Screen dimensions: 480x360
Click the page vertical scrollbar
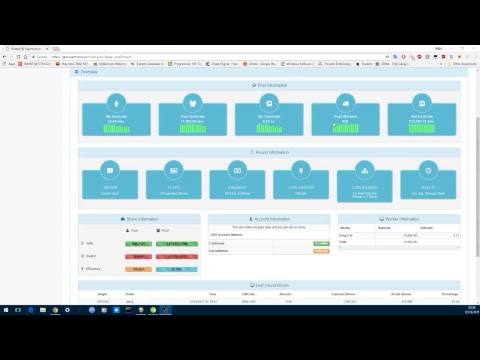[478, 187]
